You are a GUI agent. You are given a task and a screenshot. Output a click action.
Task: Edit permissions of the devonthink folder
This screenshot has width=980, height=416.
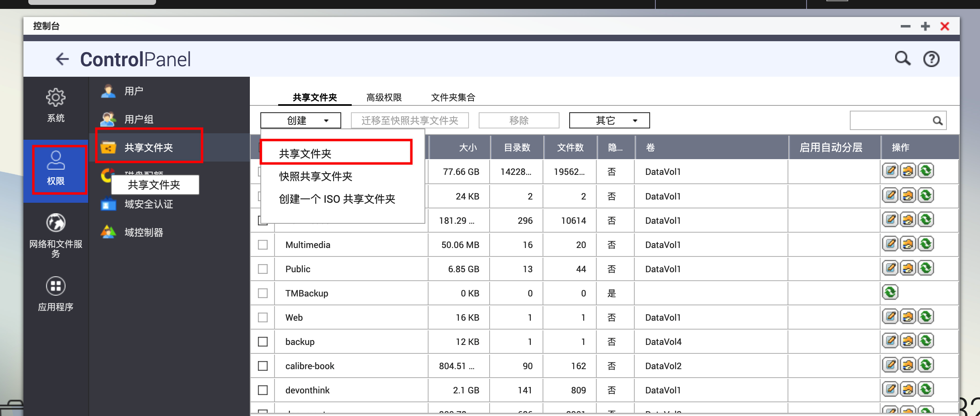click(908, 389)
